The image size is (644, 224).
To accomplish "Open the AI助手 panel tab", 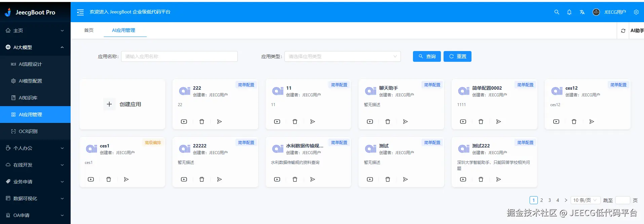I will pos(637,31).
